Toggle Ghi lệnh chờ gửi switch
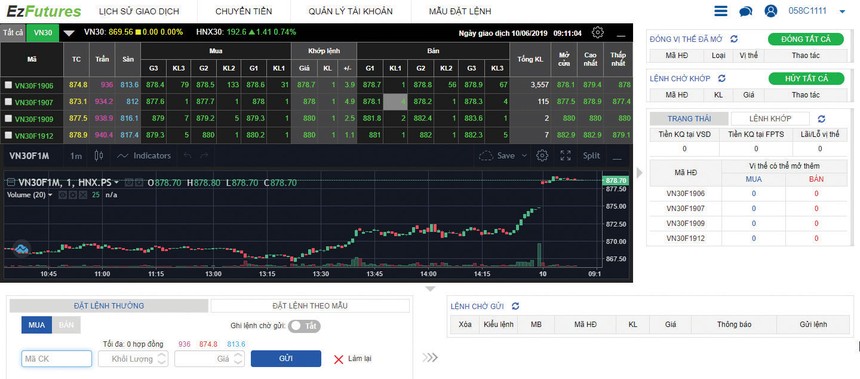 point(304,326)
